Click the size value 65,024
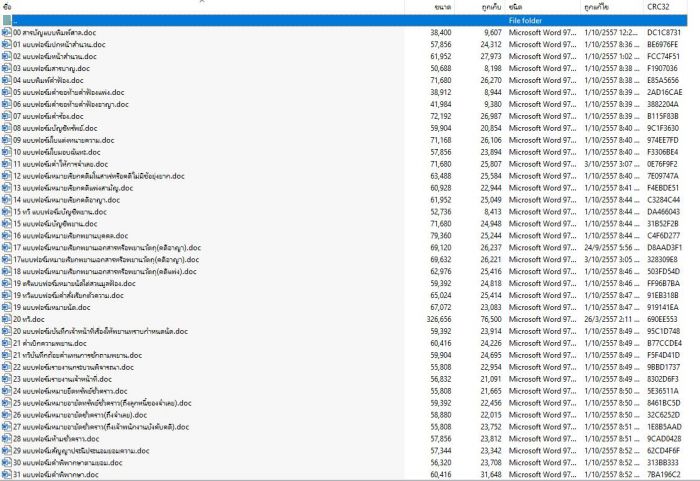The image size is (700, 481). [x=441, y=295]
